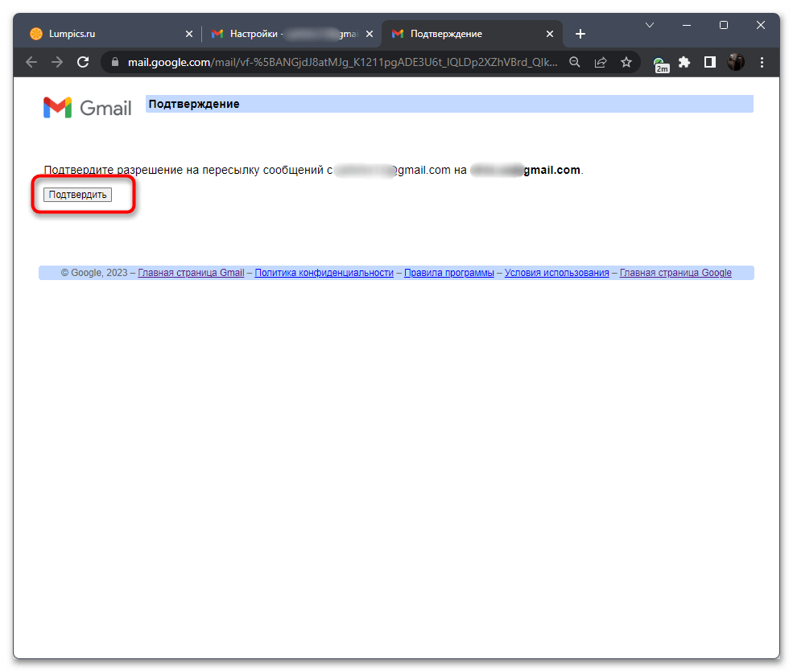Click the address bar
This screenshot has height=672, width=793.
pos(338,62)
